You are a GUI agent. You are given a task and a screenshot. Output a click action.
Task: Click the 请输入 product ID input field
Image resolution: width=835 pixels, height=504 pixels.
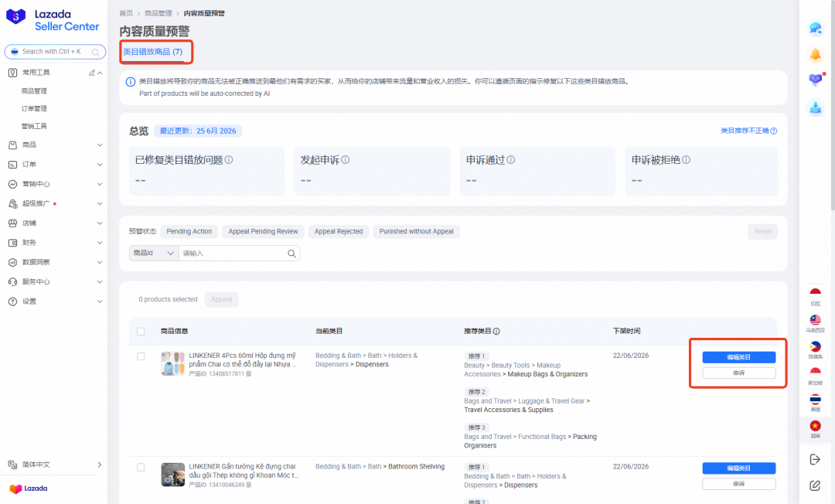233,254
